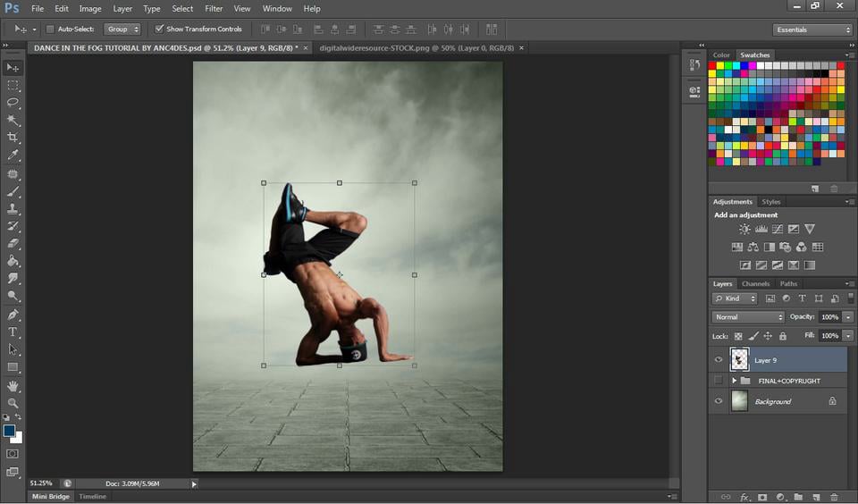Viewport: 858px width, 504px height.
Task: Toggle Lock position icon
Action: pos(768,336)
